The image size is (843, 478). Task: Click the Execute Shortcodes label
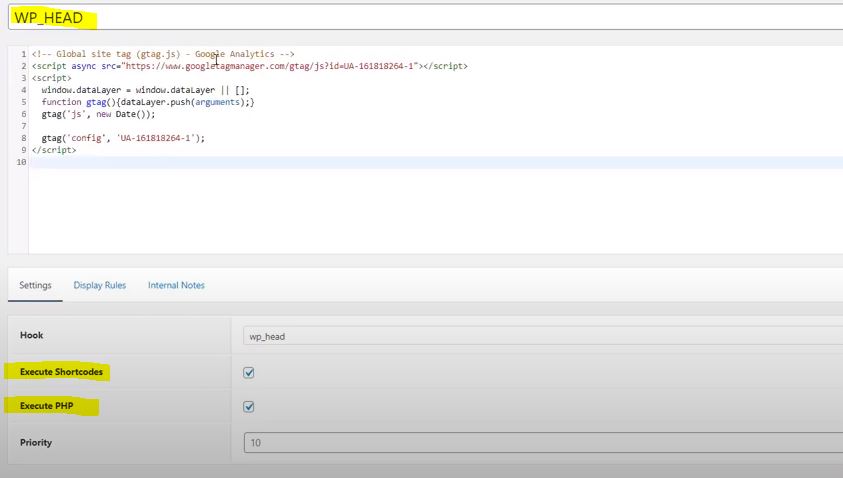pyautogui.click(x=61, y=372)
